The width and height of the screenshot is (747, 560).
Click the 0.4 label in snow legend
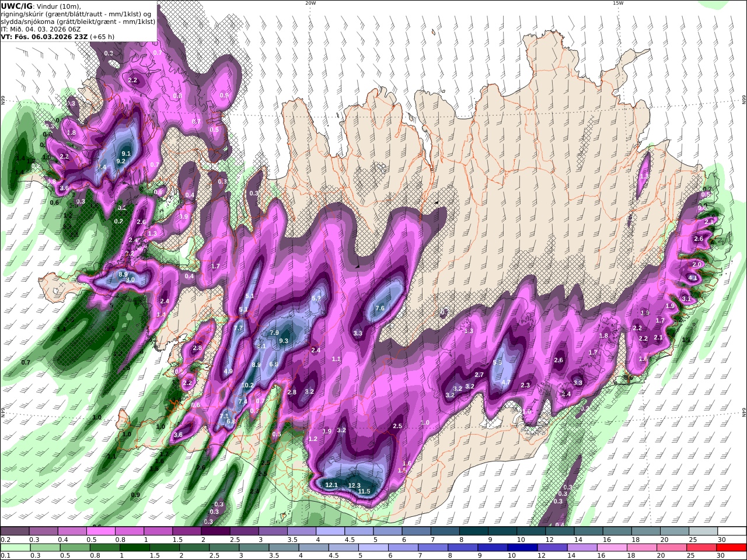pos(62,540)
